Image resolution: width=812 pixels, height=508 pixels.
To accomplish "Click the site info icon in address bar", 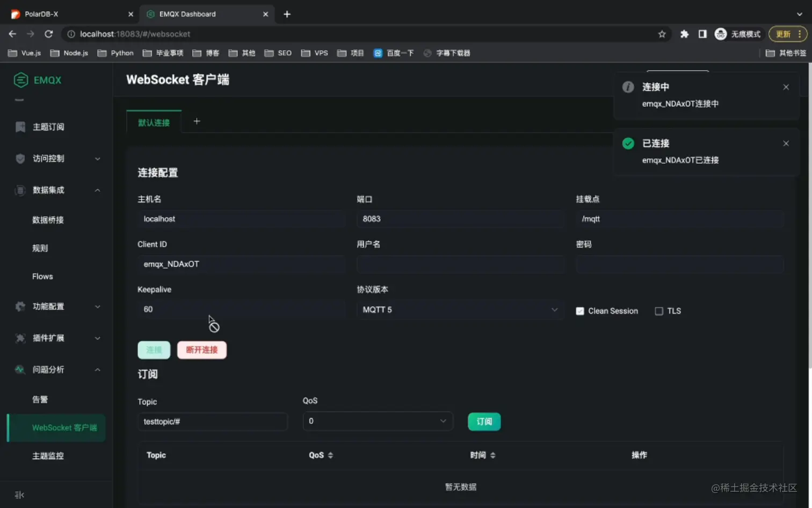I will coord(71,34).
